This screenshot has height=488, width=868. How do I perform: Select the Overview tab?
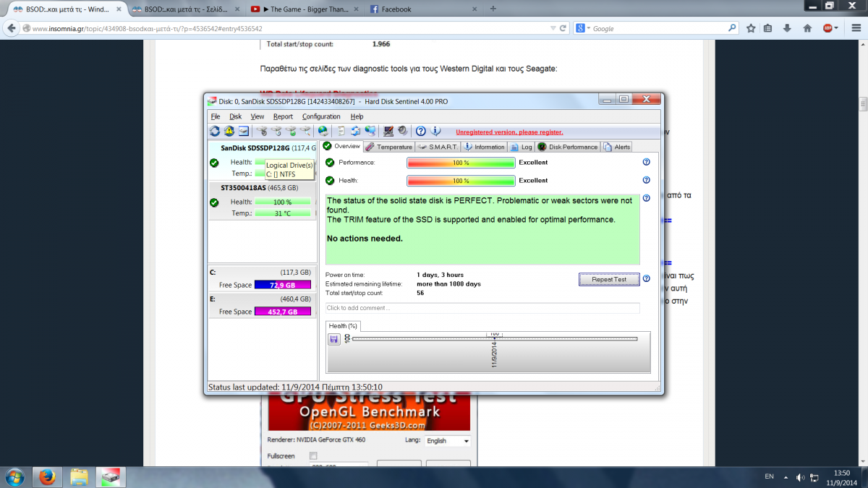pos(341,146)
